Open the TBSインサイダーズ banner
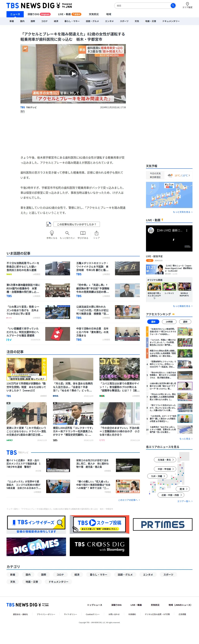 36,524
